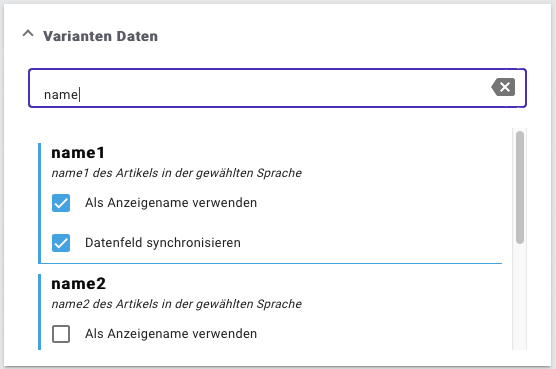Click the Varianten Daten section title
This screenshot has height=369, width=556.
pos(100,36)
